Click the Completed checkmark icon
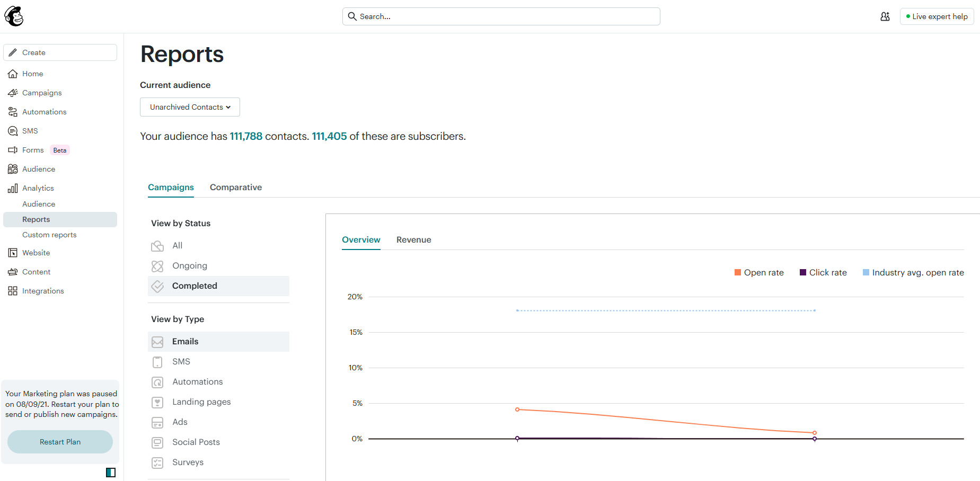This screenshot has height=481, width=980. coord(157,286)
